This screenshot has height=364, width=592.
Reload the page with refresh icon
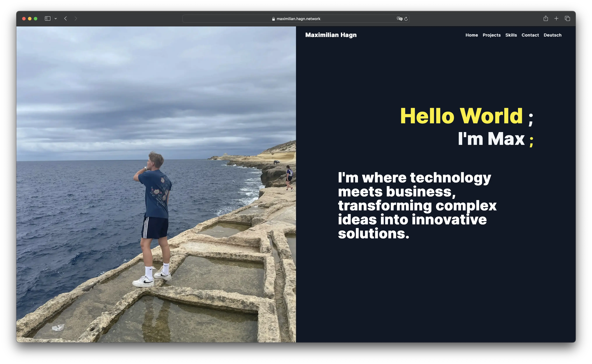click(x=406, y=19)
